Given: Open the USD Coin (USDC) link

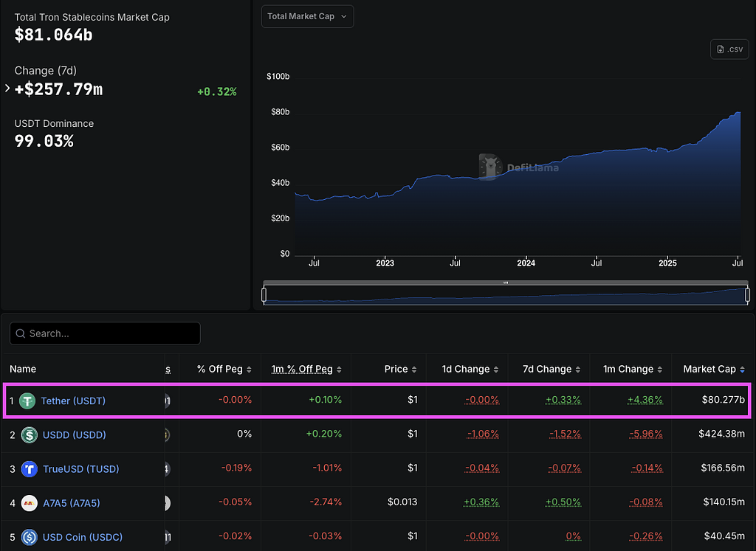Looking at the screenshot, I should (x=81, y=537).
